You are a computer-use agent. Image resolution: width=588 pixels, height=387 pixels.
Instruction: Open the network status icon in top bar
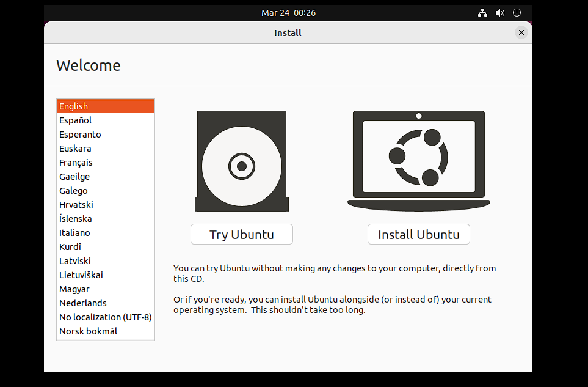482,13
